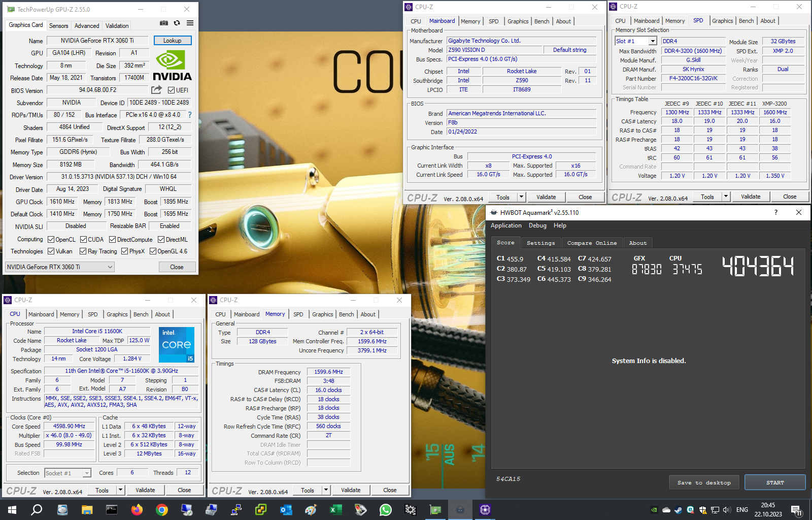Switch to the Sensors tab in GPU-Z

(58, 26)
